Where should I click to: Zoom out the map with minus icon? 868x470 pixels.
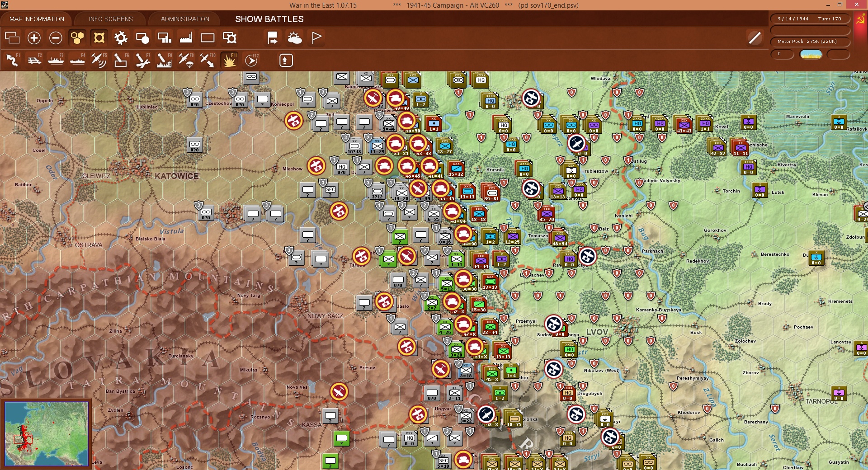pos(56,38)
